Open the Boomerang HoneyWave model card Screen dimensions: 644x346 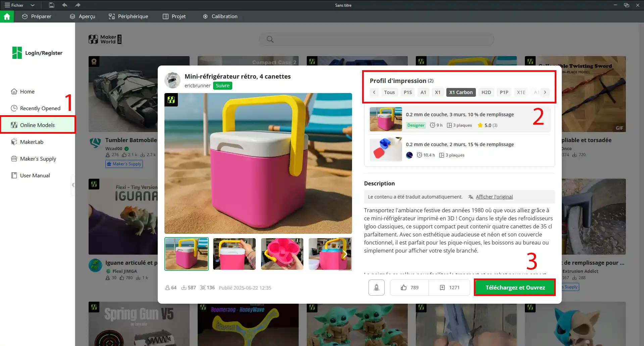pyautogui.click(x=248, y=325)
